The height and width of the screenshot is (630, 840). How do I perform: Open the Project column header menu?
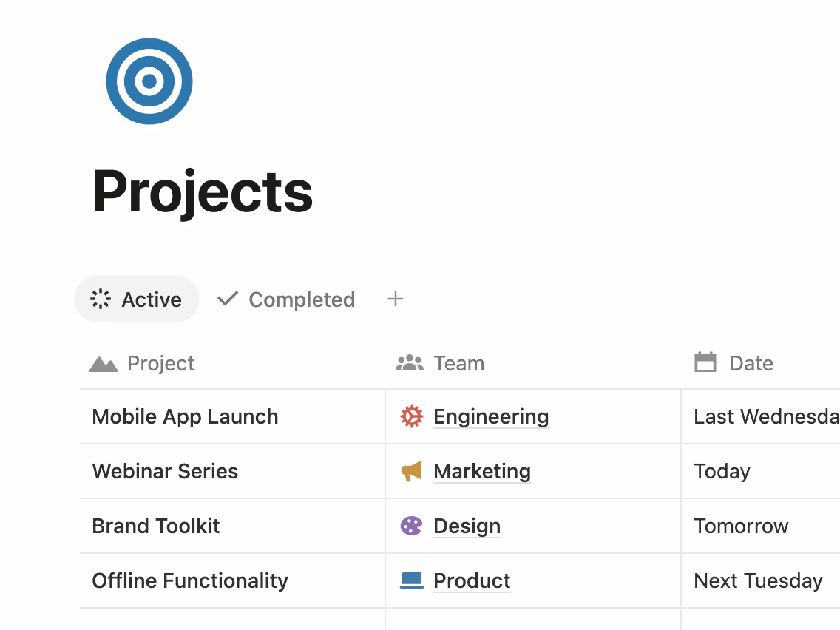(160, 363)
